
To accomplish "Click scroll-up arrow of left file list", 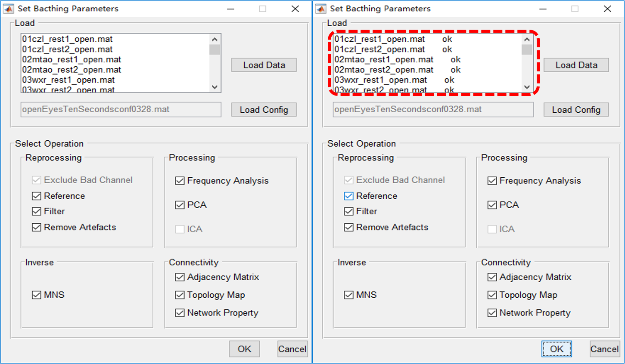I will tap(215, 40).
